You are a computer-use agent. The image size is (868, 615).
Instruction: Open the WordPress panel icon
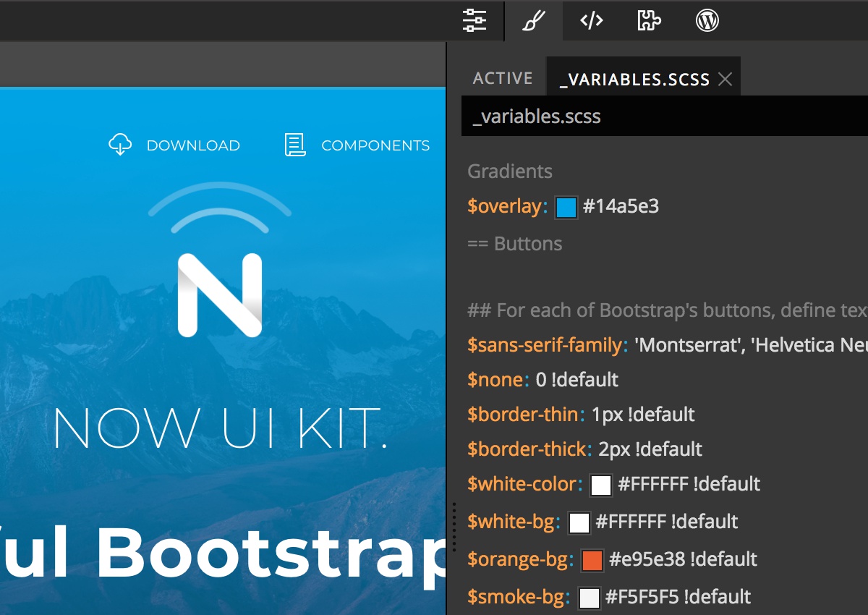coord(707,20)
